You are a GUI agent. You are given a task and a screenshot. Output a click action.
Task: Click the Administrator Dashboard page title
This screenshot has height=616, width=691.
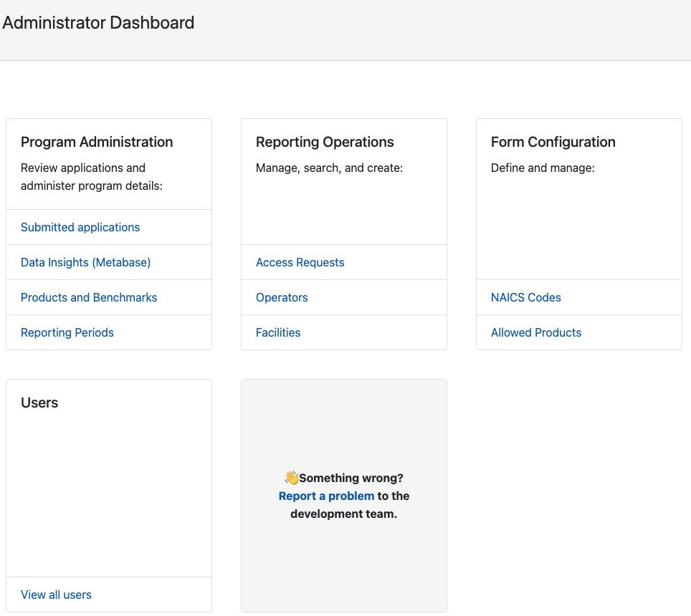click(98, 23)
